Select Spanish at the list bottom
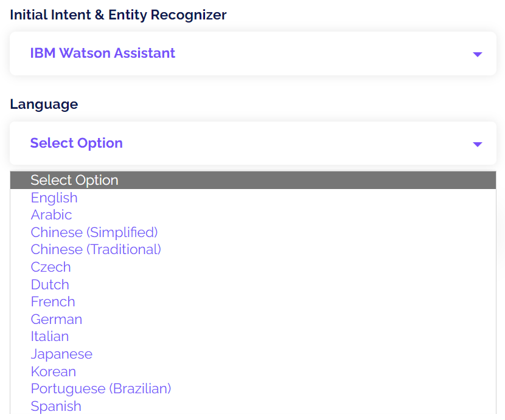The width and height of the screenshot is (505, 420). pyautogui.click(x=56, y=406)
